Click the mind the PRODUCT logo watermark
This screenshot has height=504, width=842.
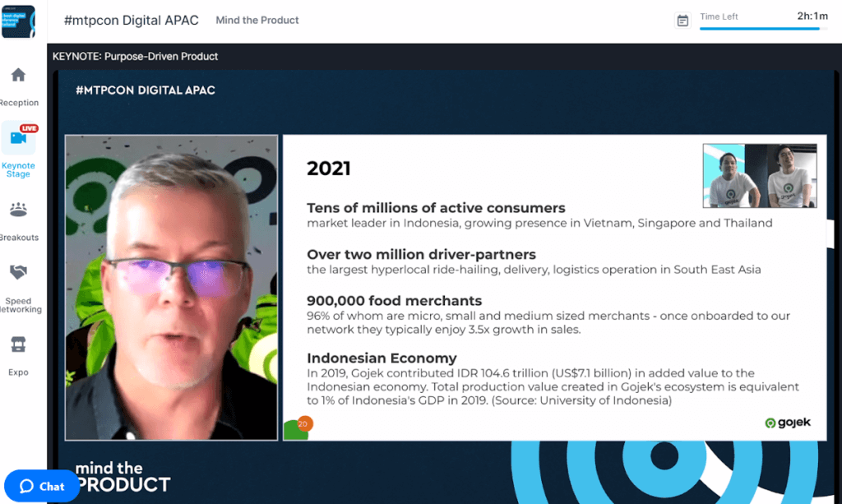123,477
